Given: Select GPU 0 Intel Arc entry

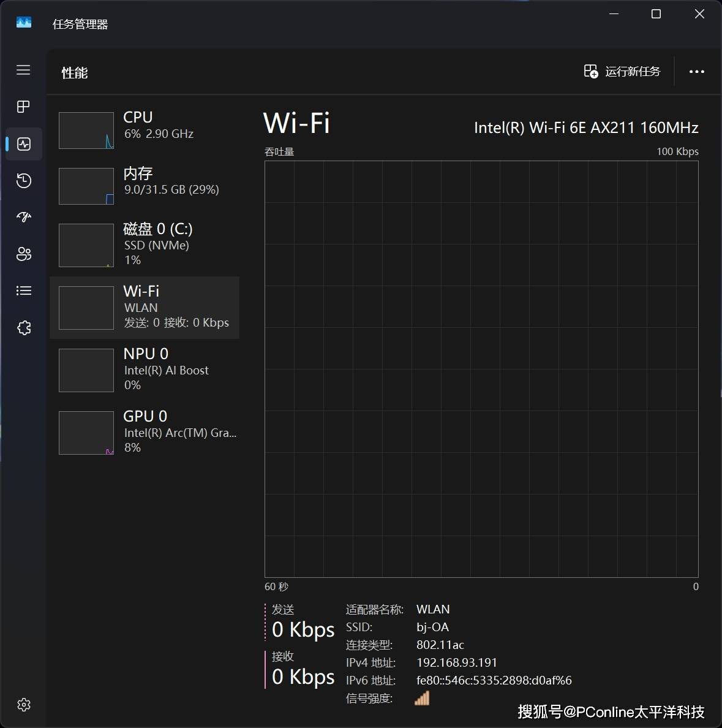Looking at the screenshot, I should 145,432.
